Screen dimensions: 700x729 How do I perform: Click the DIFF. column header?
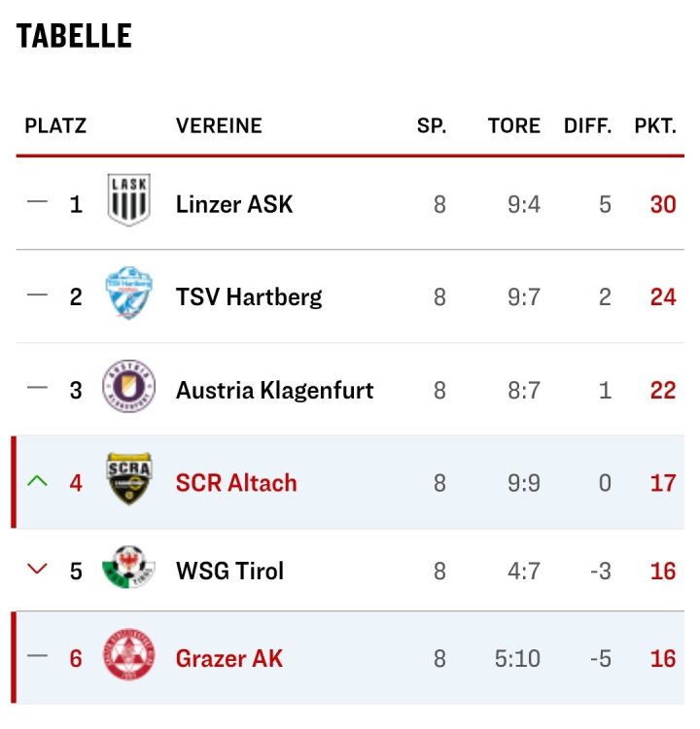click(587, 126)
